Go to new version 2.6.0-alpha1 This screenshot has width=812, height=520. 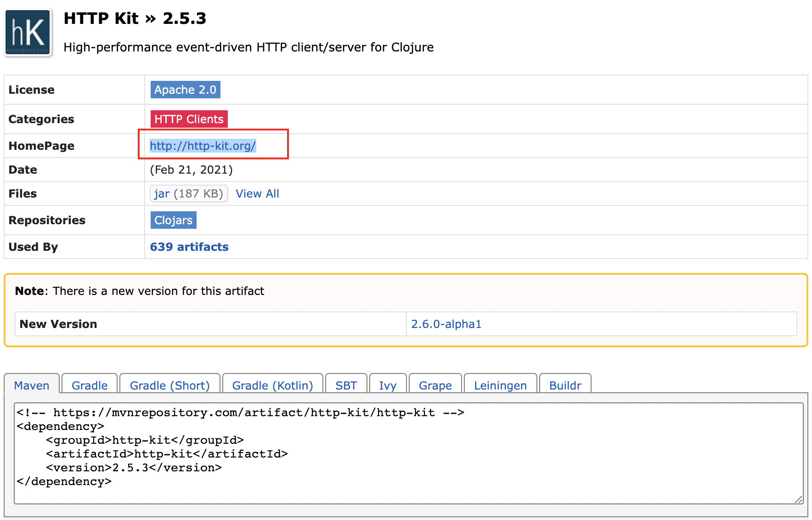(446, 324)
